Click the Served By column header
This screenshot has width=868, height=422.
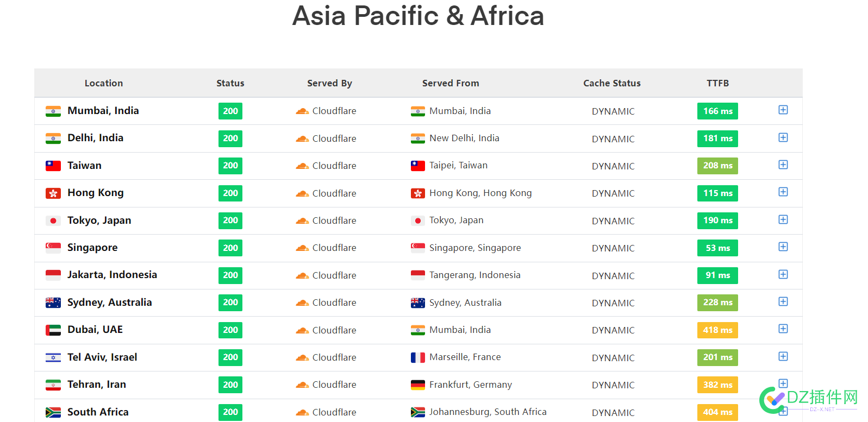pyautogui.click(x=329, y=83)
